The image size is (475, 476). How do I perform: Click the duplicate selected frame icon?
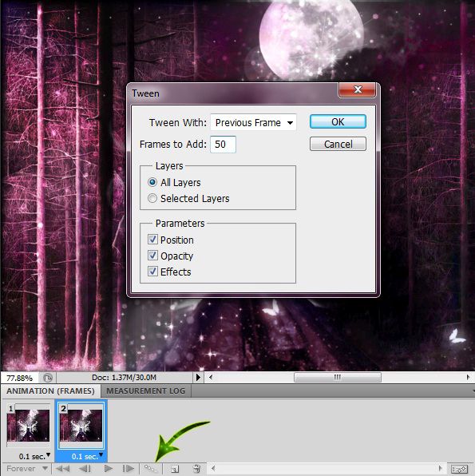pos(175,469)
